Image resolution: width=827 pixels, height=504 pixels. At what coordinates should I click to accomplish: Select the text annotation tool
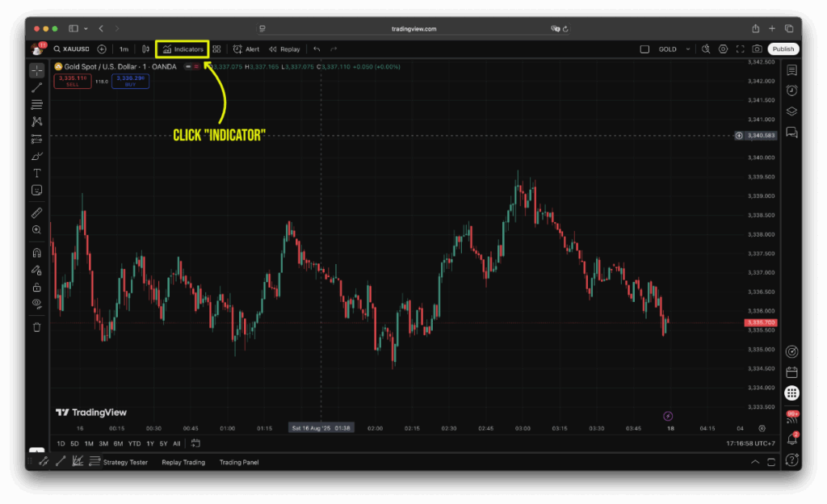[x=36, y=173]
